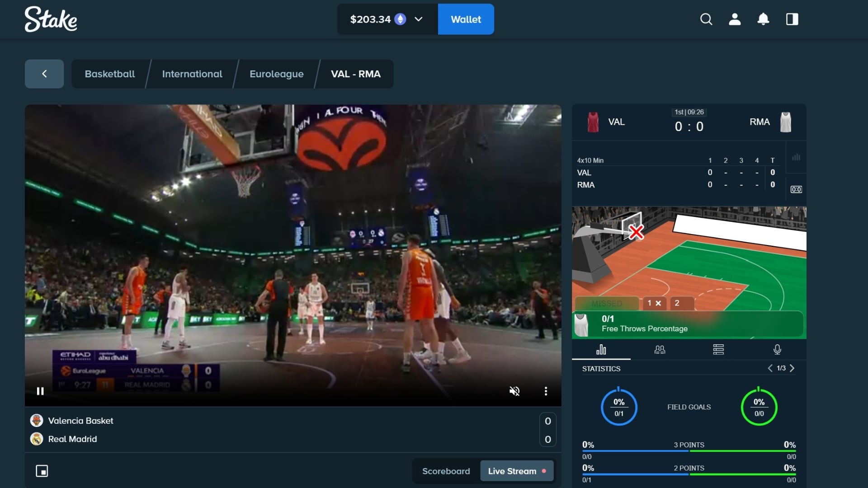Unmute the live stream audio
Image resolution: width=868 pixels, height=488 pixels.
click(514, 391)
